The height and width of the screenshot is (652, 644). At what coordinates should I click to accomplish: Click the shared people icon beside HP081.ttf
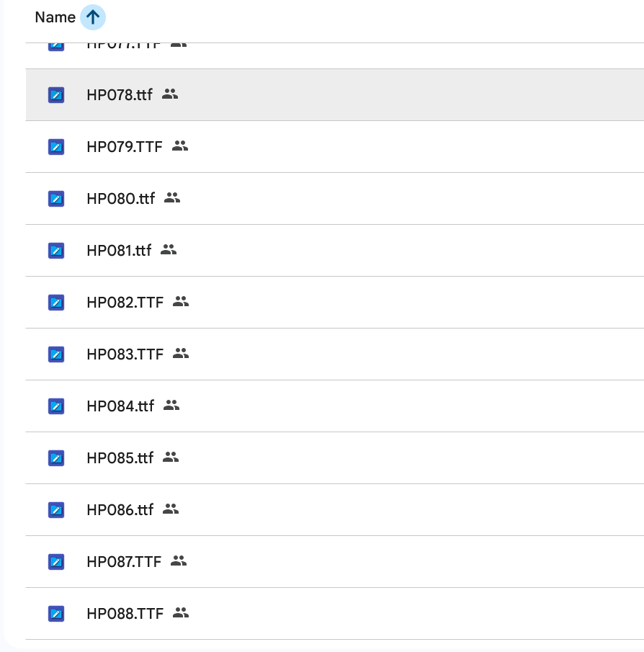click(169, 250)
